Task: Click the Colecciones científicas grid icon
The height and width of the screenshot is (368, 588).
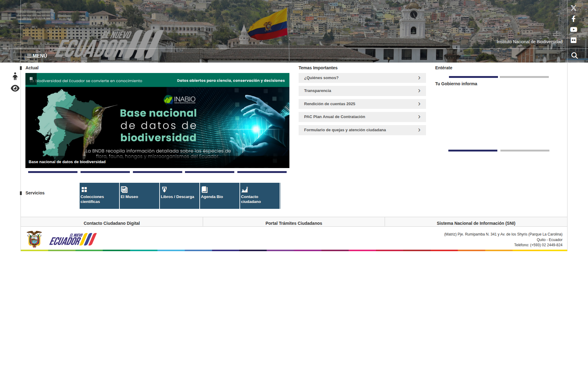Action: click(x=84, y=190)
